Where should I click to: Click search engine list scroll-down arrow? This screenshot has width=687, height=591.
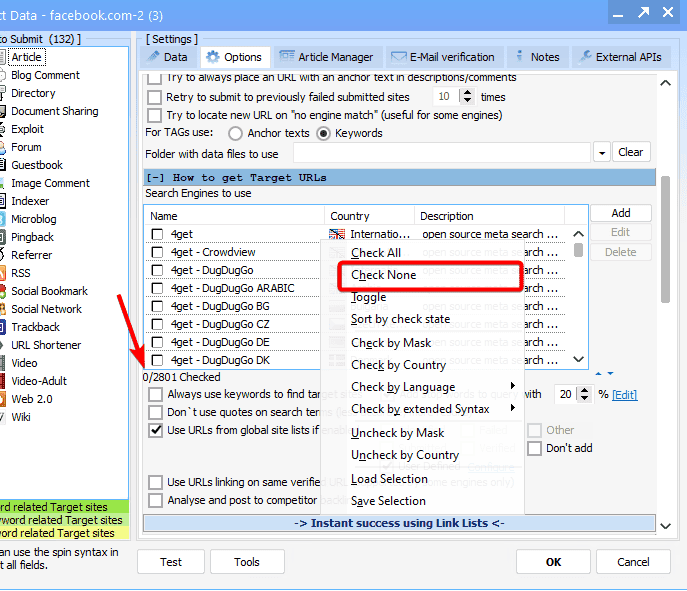coord(579,359)
